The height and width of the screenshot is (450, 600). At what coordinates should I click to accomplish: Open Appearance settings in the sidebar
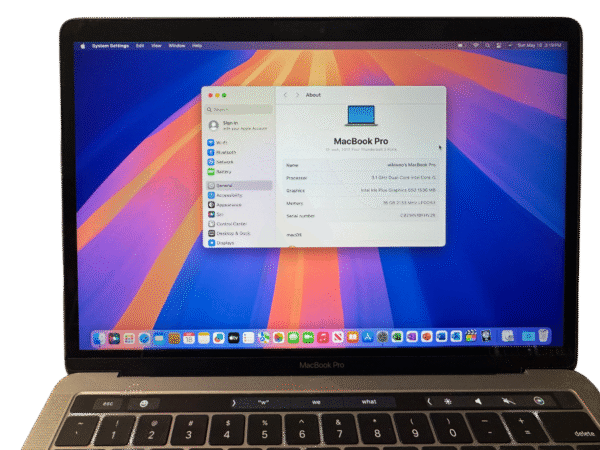click(x=239, y=205)
